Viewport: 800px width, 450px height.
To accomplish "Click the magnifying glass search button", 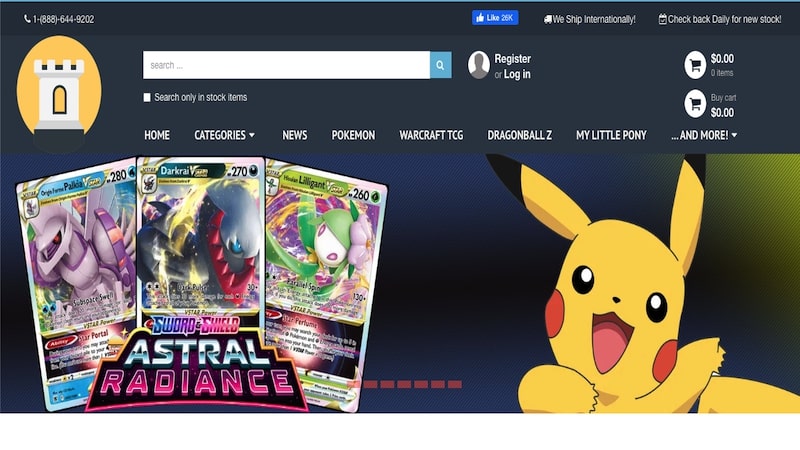I will 440,65.
